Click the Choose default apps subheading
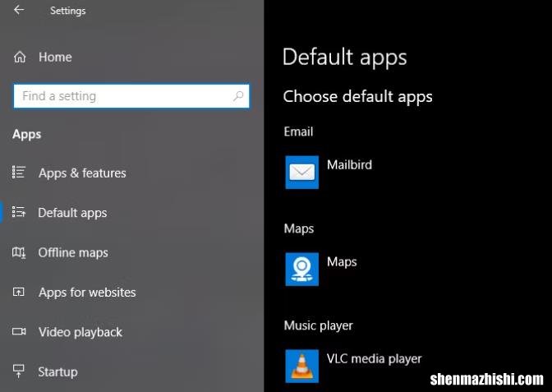The image size is (552, 392). (x=357, y=96)
